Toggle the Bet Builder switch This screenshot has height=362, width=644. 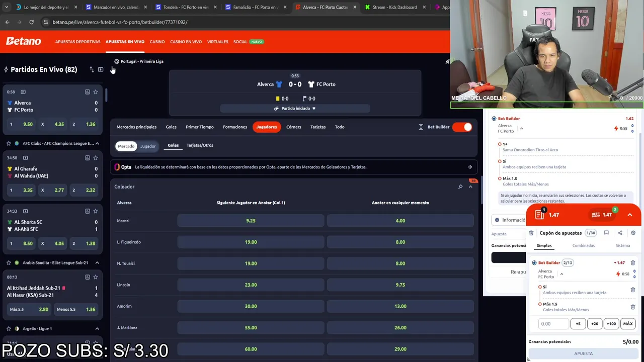click(x=462, y=127)
